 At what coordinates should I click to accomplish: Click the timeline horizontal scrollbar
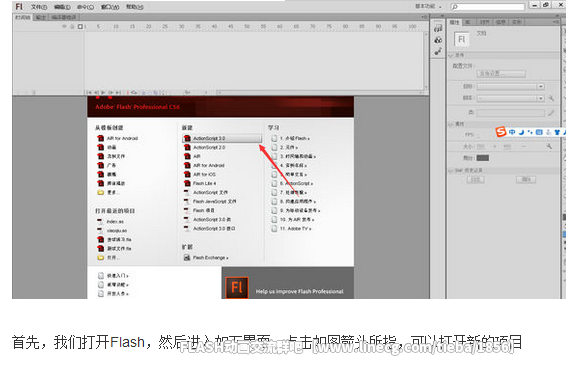tap(319, 93)
